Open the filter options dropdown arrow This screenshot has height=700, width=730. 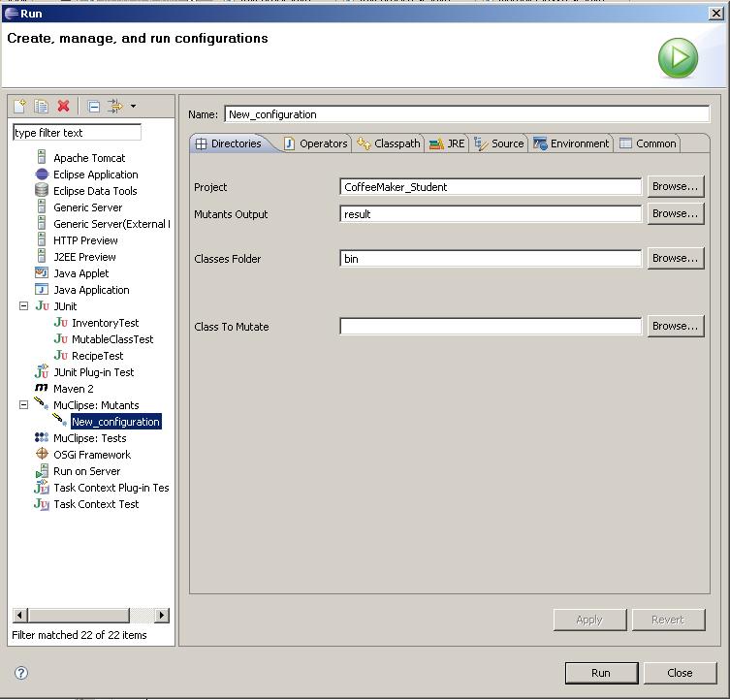(x=133, y=107)
